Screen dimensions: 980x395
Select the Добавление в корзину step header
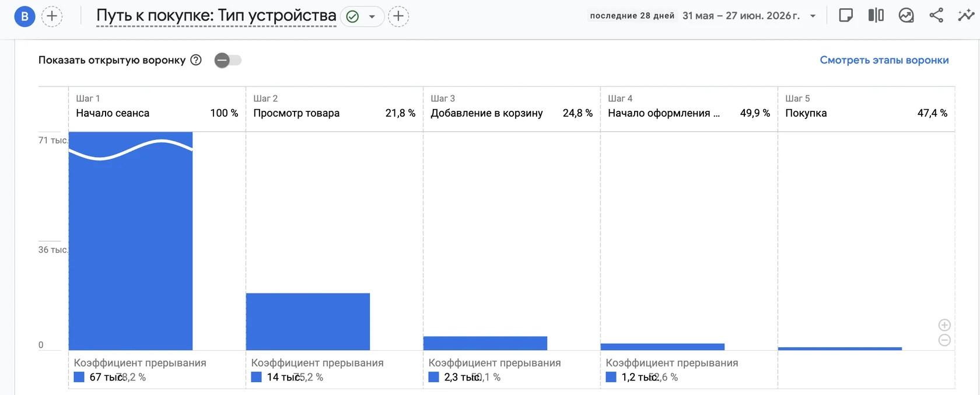512,109
